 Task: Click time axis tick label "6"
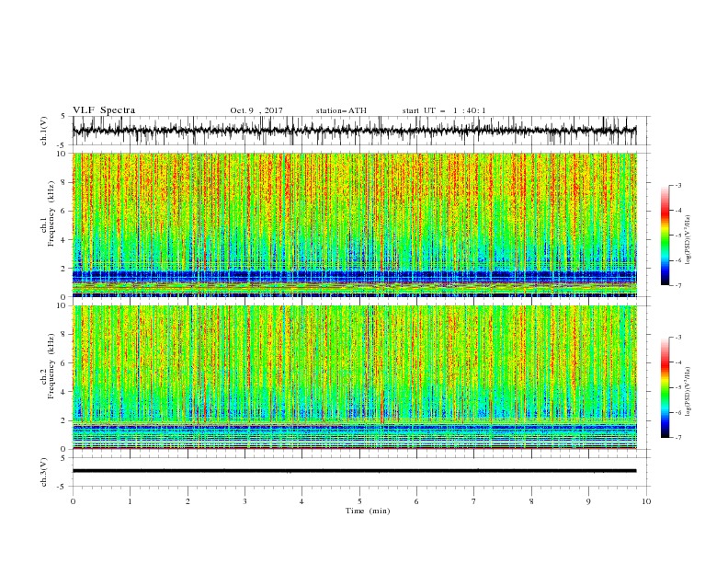416,501
